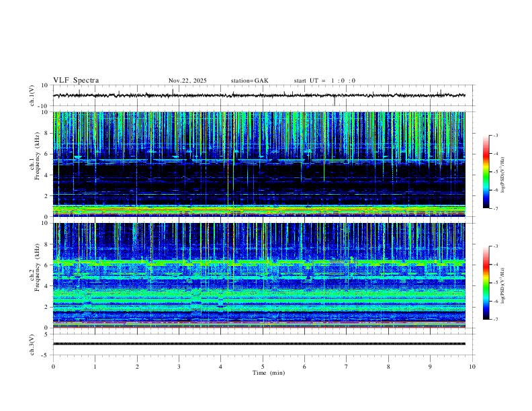532x411 pixels.
Task: Click the "start UT = 1 : 0 : 0" text
Action: (x=324, y=81)
